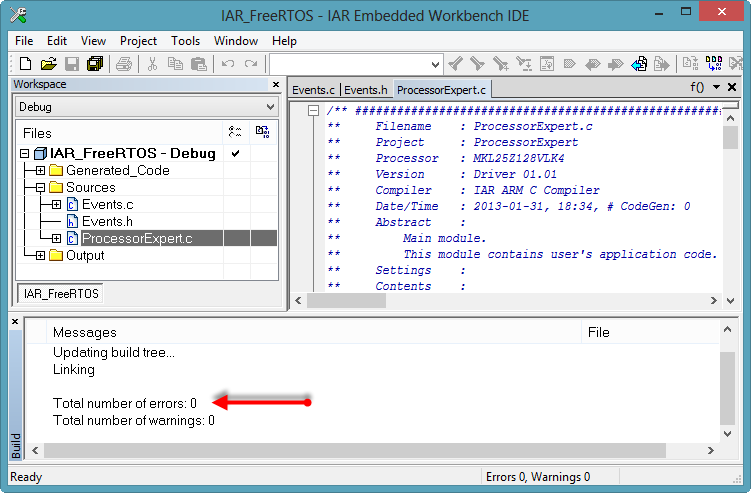Collapse the Sources folder in the tree
The height and width of the screenshot is (493, 751).
point(40,188)
